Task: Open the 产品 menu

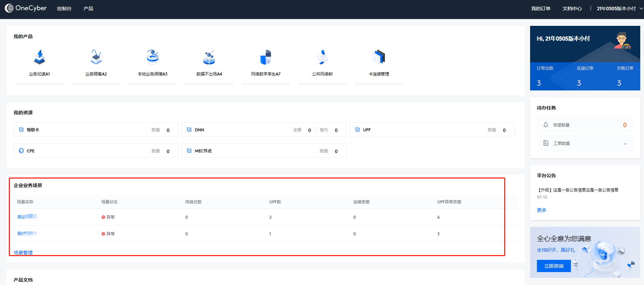Action: tap(88, 9)
